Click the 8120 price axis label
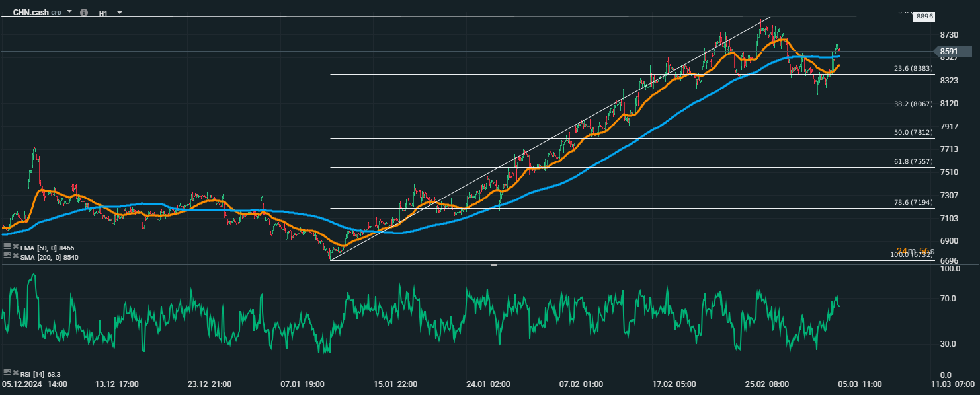The width and height of the screenshot is (980, 395). pos(949,104)
